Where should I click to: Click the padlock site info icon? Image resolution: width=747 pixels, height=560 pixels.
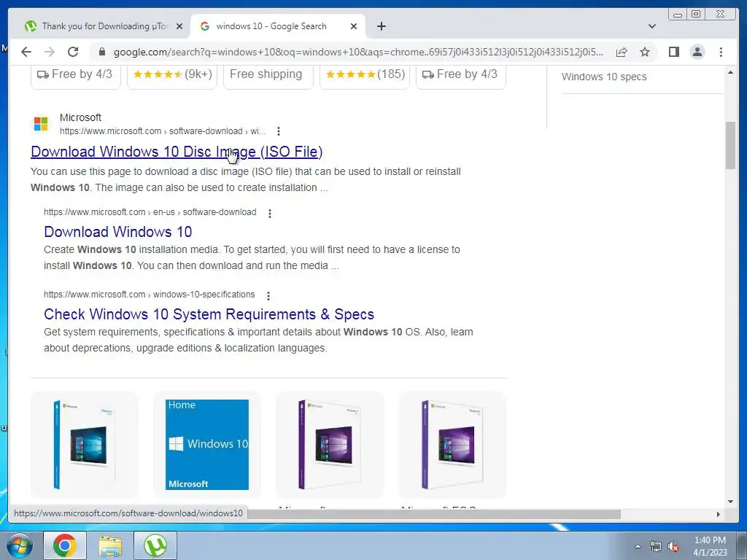pyautogui.click(x=101, y=52)
